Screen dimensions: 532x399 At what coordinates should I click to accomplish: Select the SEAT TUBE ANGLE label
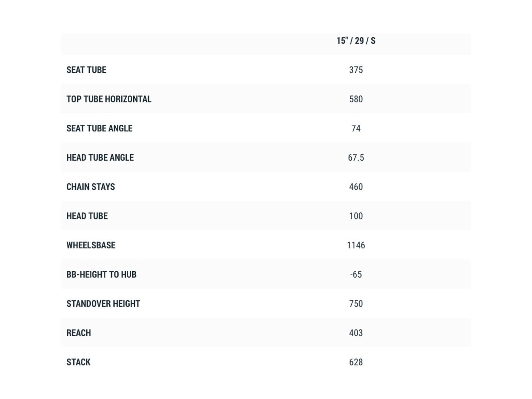point(99,128)
